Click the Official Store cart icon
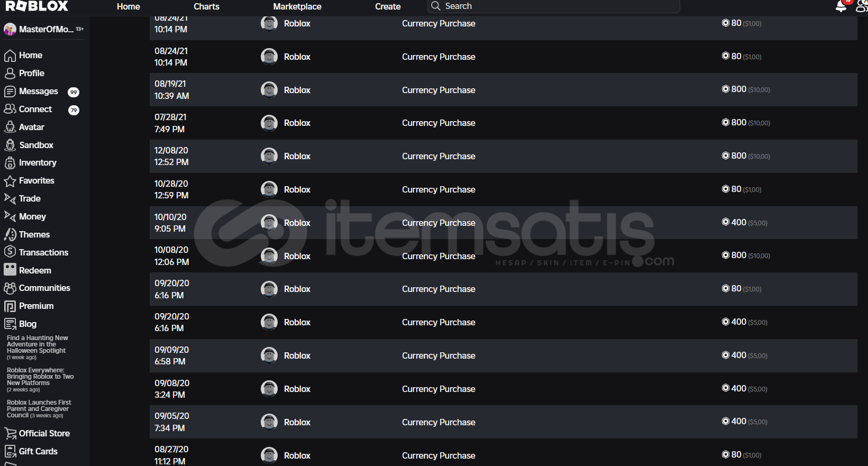This screenshot has width=868, height=466. tap(10, 434)
